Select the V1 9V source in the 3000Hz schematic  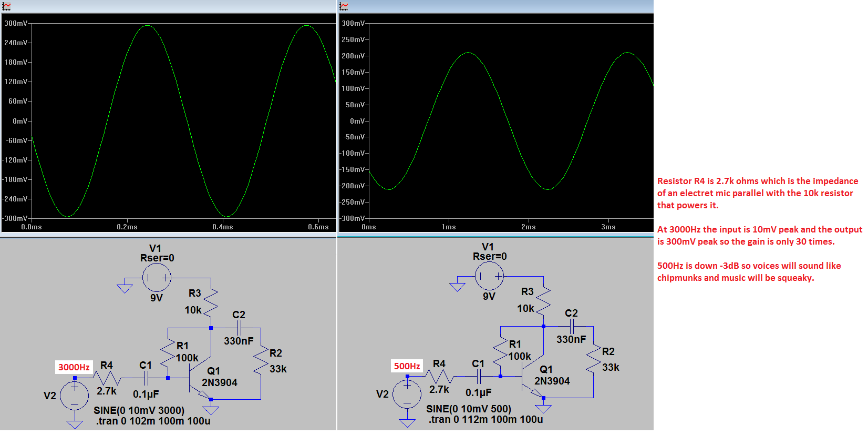(x=157, y=278)
